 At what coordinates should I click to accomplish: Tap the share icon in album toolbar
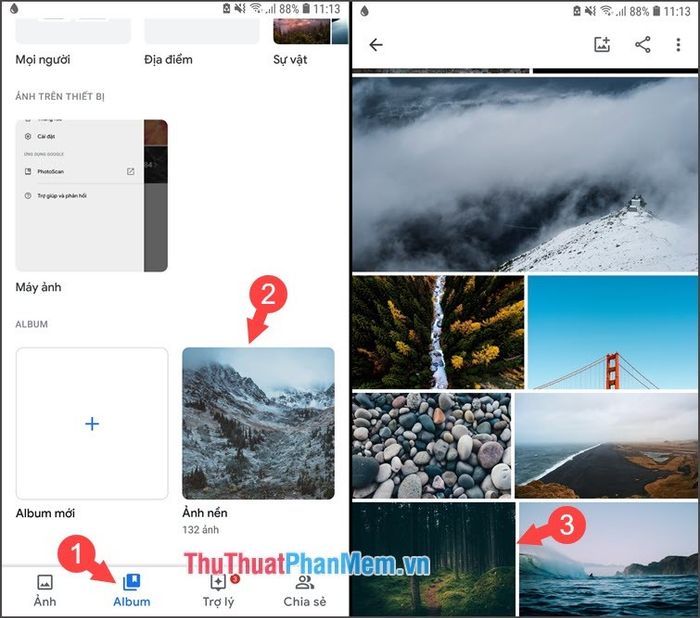[642, 44]
